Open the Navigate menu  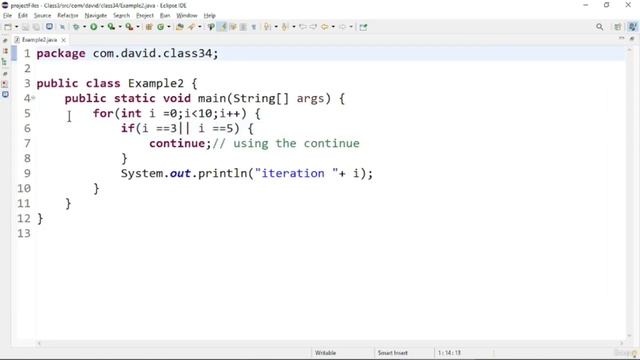coord(96,16)
